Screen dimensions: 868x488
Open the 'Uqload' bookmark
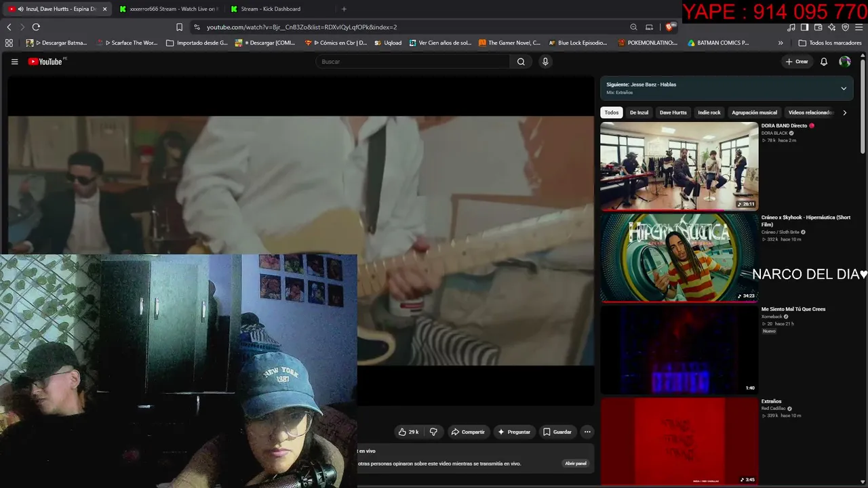tap(387, 43)
